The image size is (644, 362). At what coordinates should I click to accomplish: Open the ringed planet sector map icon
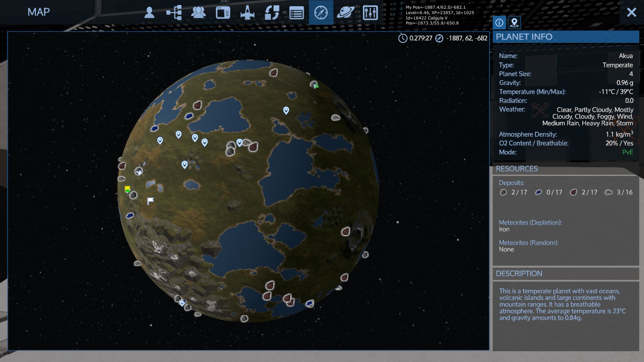[x=345, y=13]
